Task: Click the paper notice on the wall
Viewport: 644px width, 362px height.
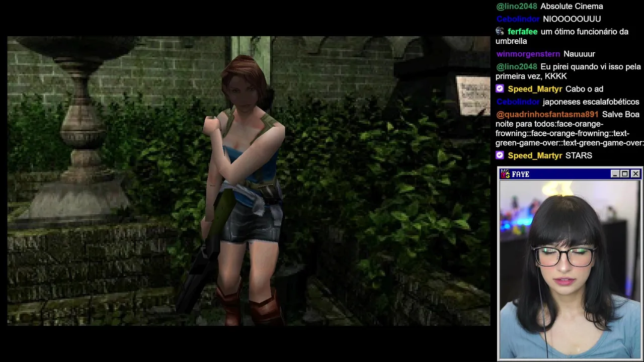Action: click(x=473, y=96)
